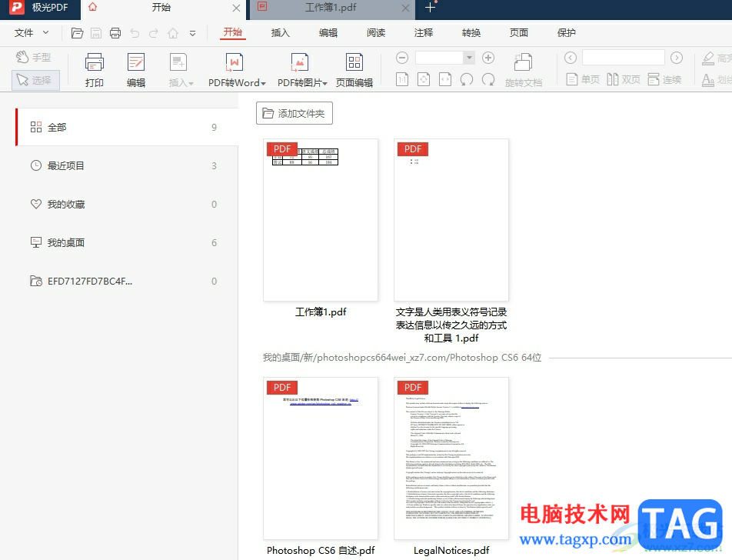Open the 文件 menu

point(31,33)
